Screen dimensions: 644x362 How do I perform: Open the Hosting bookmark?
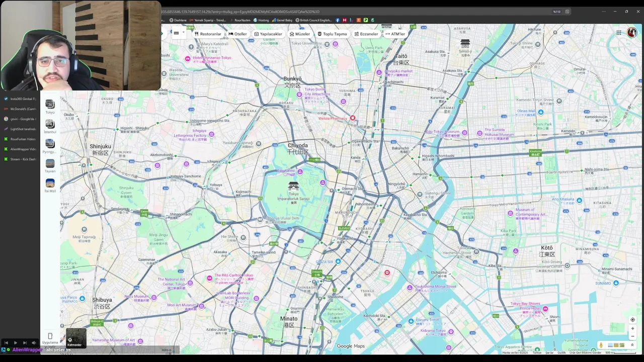(261, 20)
